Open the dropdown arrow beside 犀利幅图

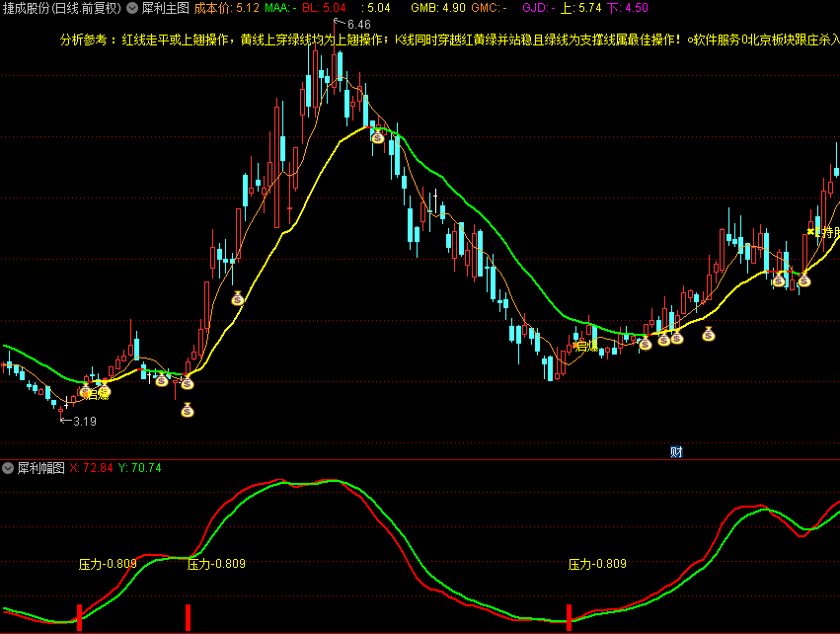click(8, 468)
